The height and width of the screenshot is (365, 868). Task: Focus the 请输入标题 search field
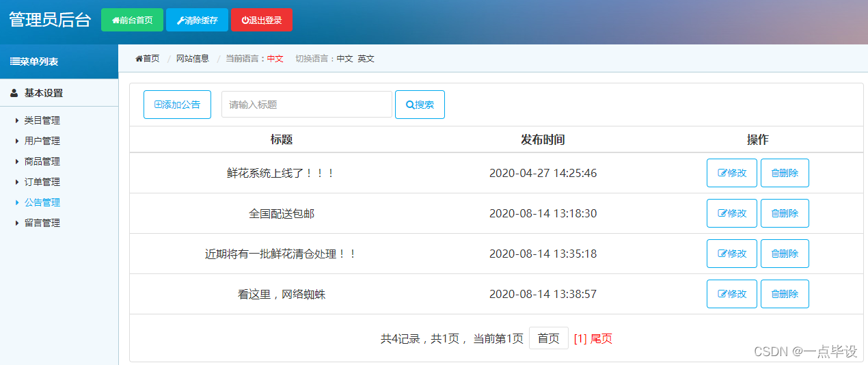pos(307,105)
